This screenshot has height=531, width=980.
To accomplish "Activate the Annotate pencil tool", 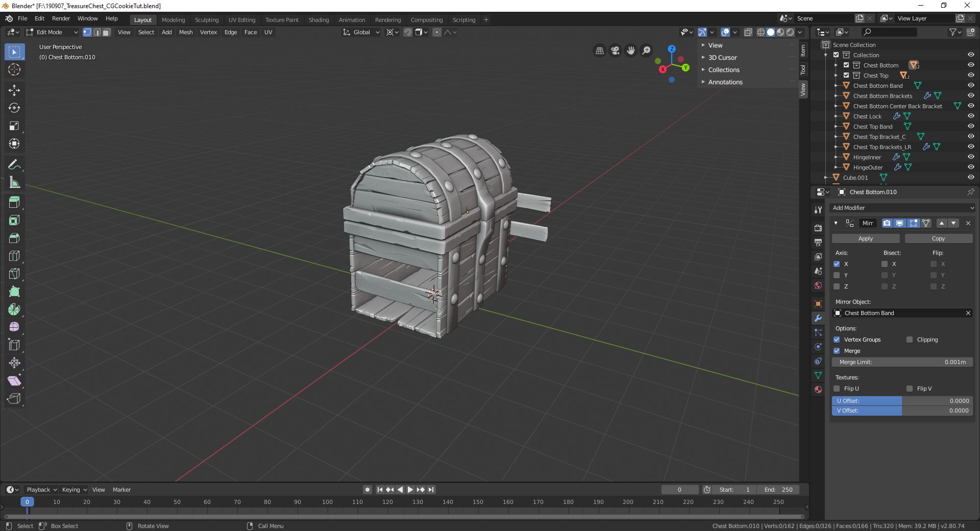I will tap(14, 165).
